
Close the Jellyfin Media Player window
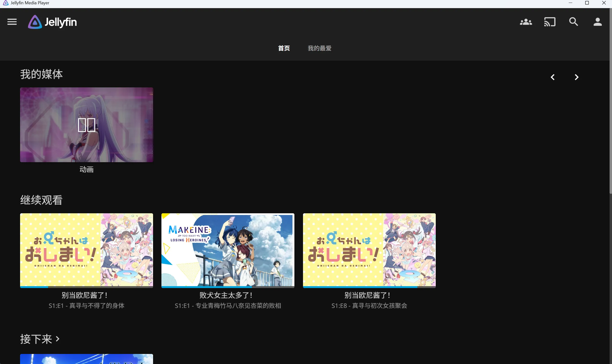click(604, 3)
